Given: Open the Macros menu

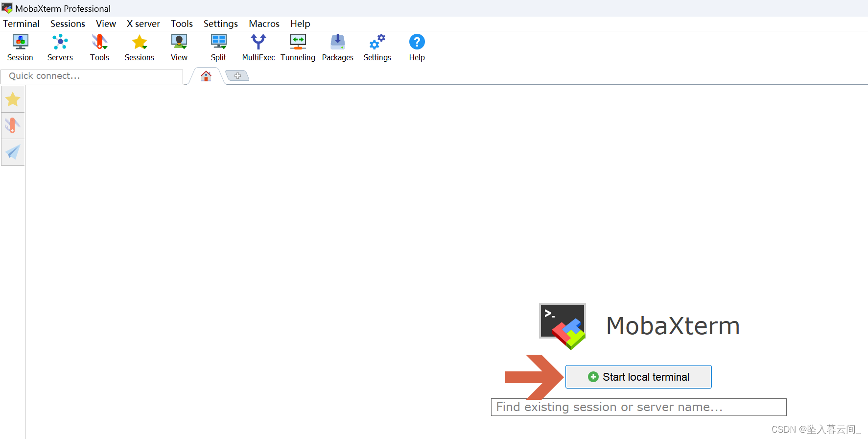Looking at the screenshot, I should coord(264,24).
